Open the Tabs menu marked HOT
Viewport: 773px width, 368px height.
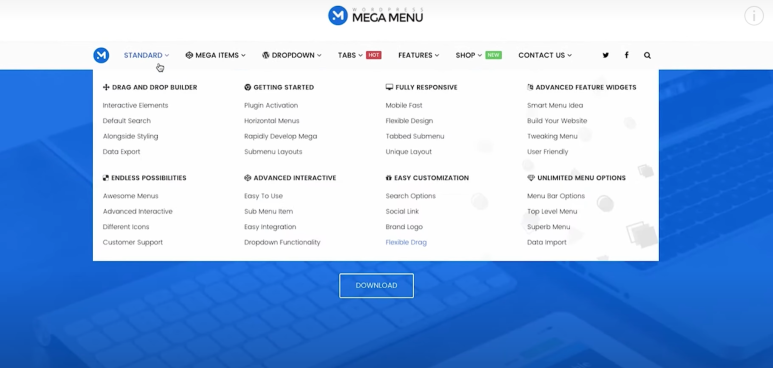tap(359, 55)
